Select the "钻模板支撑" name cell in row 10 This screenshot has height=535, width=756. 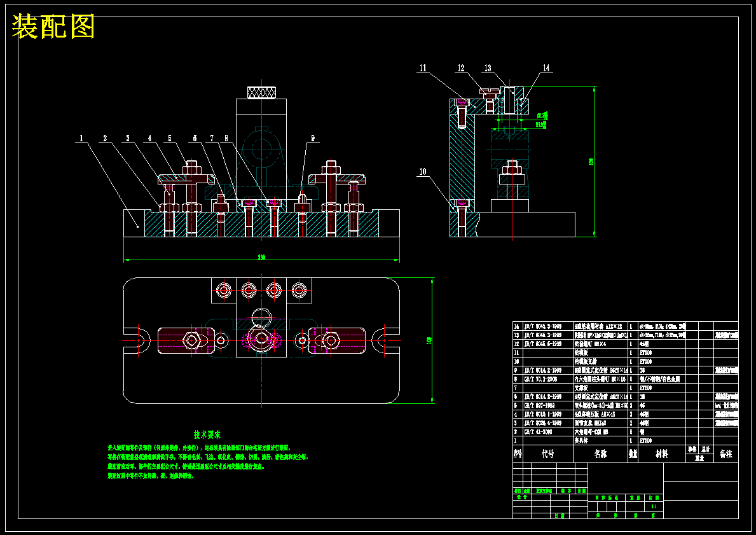coord(600,361)
